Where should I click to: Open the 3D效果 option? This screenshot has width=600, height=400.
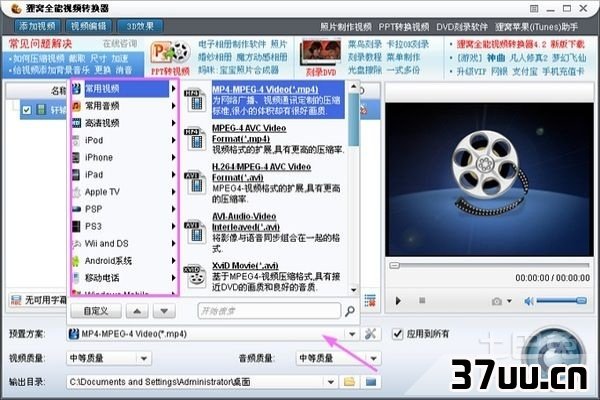[140, 26]
